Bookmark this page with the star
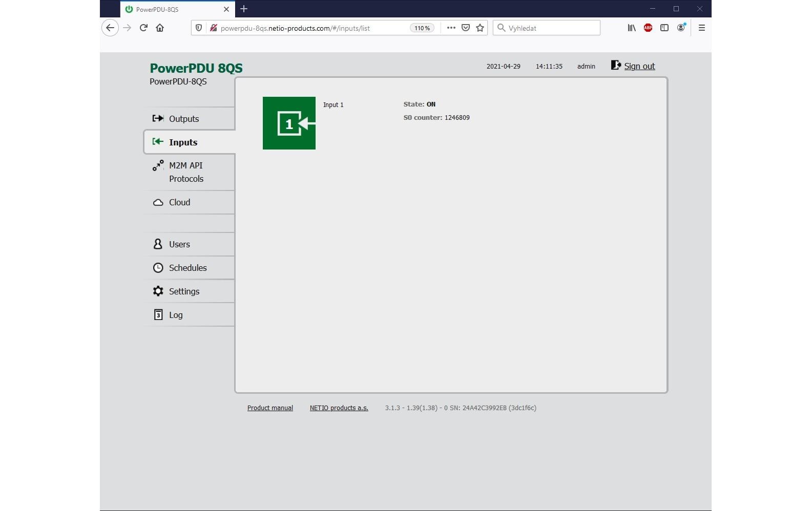812x511 pixels. (480, 28)
